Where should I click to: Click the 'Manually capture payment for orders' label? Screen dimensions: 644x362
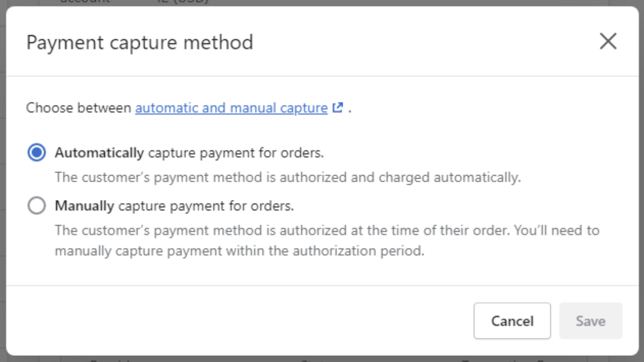174,206
